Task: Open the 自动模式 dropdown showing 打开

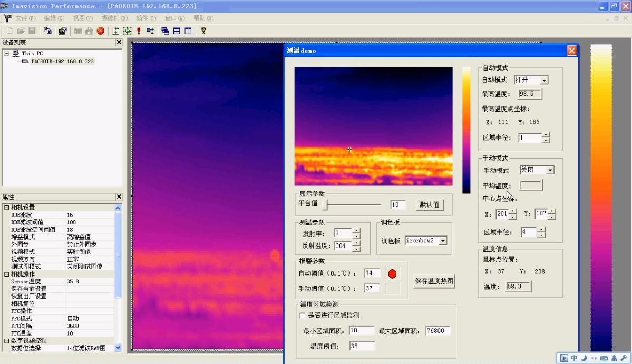Action: 544,80
